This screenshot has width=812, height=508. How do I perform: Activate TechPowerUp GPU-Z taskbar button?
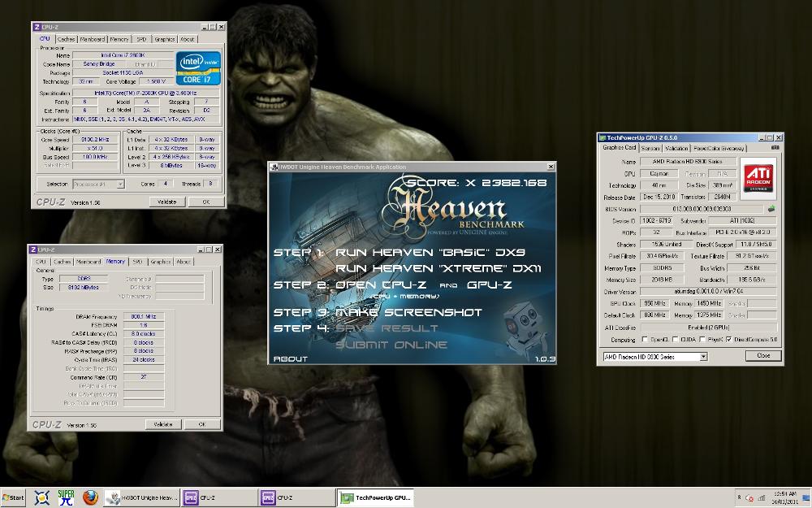point(375,497)
